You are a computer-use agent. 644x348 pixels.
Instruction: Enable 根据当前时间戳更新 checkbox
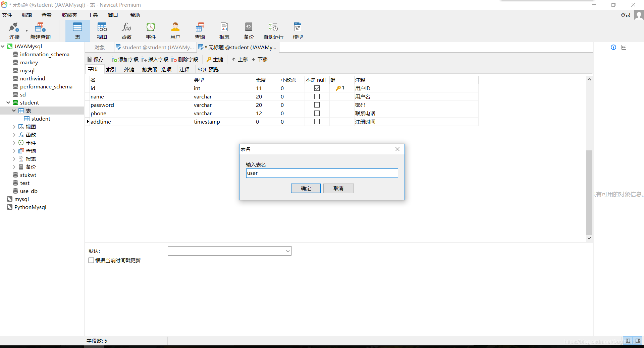pos(91,260)
